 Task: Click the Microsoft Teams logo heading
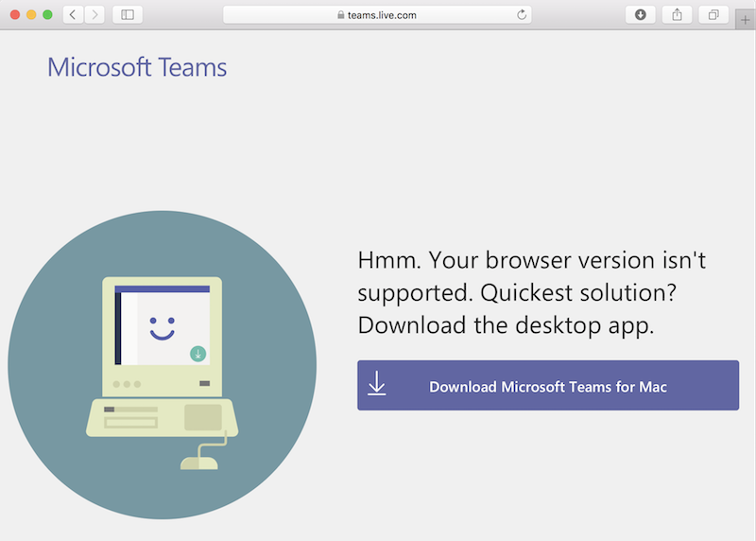point(137,67)
